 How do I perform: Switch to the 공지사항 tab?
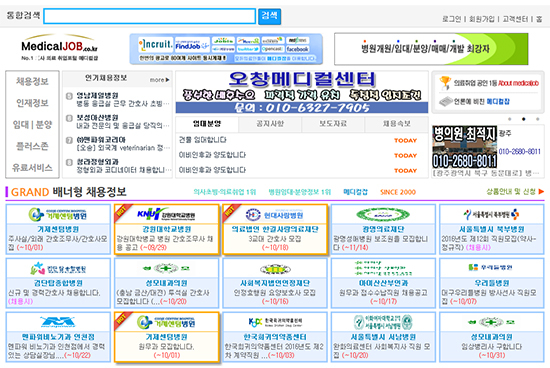point(270,124)
